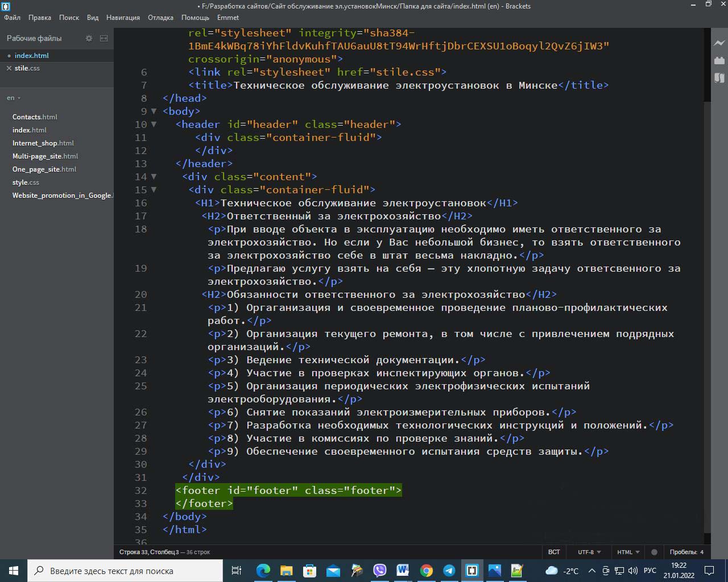Click the third icon in right toolbar
The width and height of the screenshot is (728, 582).
719,78
